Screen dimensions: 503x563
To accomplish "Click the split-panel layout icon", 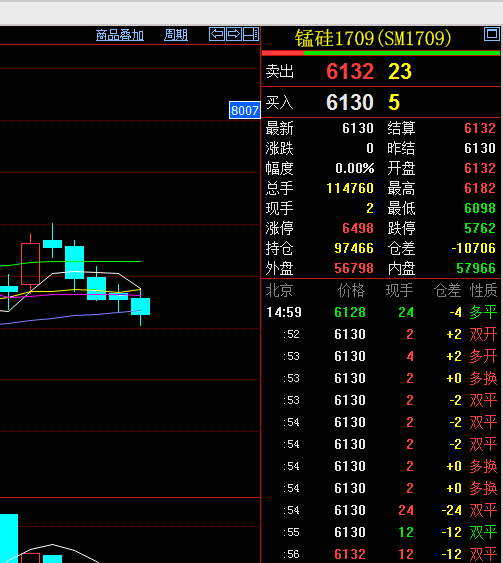I will point(251,34).
